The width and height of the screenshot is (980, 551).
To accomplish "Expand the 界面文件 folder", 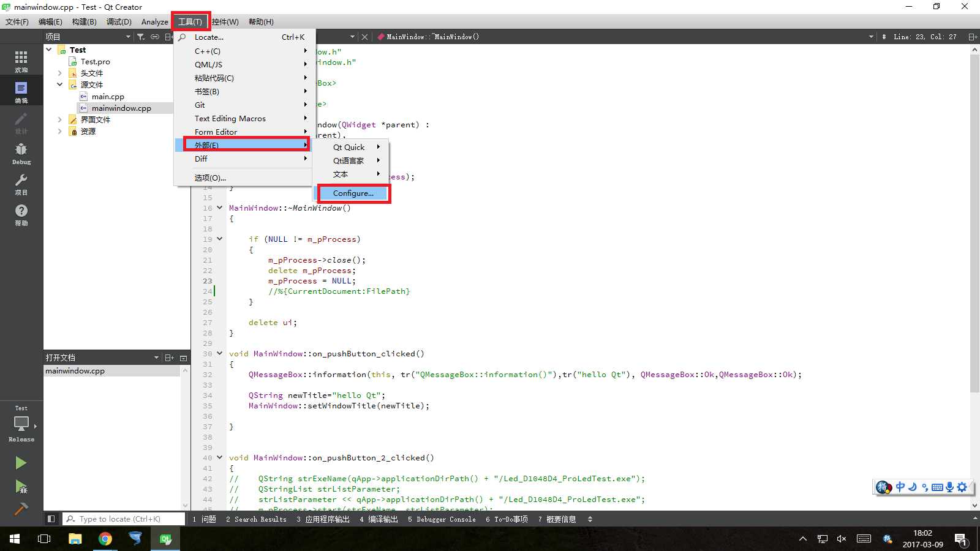I will (x=59, y=119).
